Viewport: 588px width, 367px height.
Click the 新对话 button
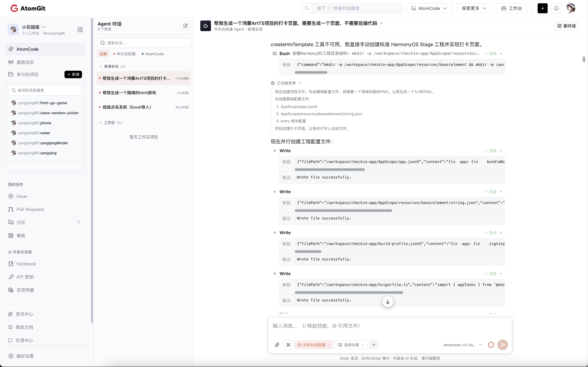pos(566,26)
